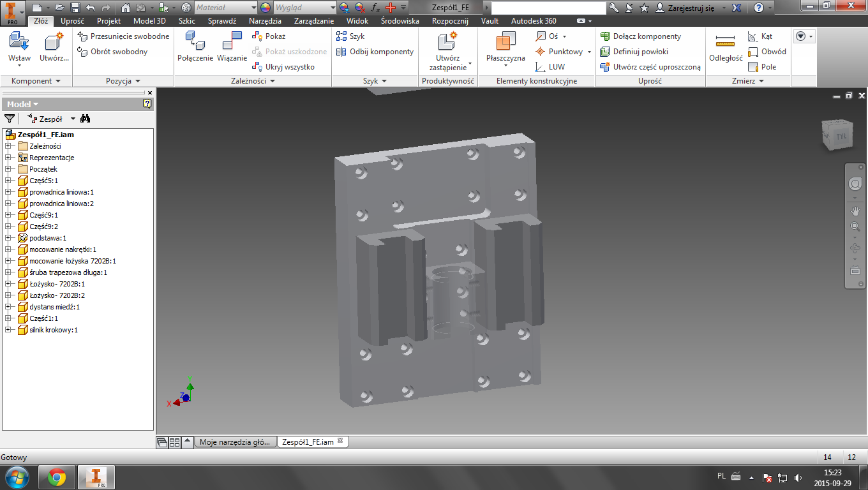Viewport: 868px width, 490px height.
Task: Click the fx parameters icon
Action: pyautogui.click(x=375, y=8)
